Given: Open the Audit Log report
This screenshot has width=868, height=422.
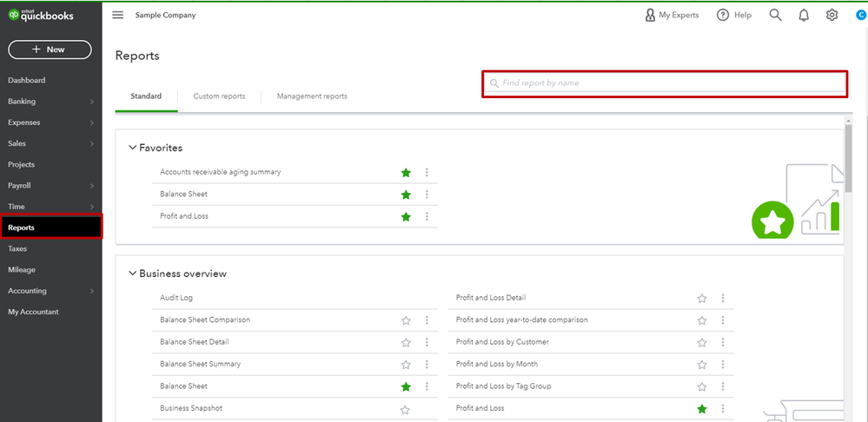Looking at the screenshot, I should point(176,298).
